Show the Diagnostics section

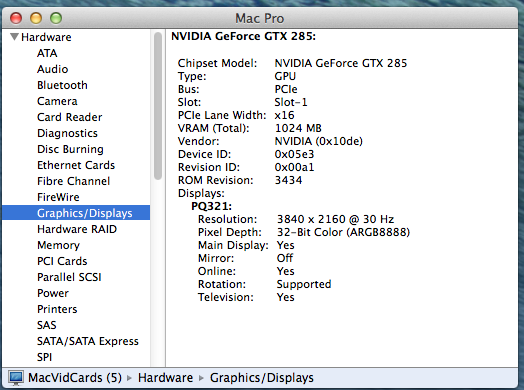[x=67, y=133]
